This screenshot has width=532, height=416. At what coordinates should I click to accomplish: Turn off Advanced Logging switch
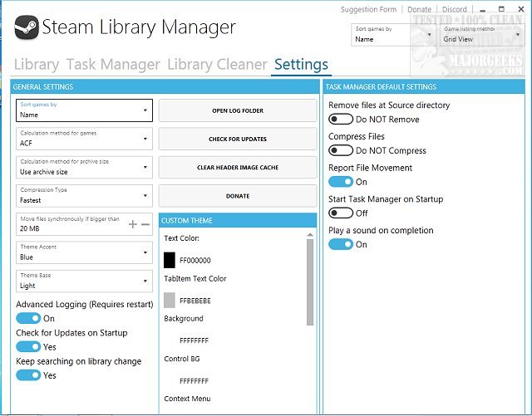(x=28, y=318)
